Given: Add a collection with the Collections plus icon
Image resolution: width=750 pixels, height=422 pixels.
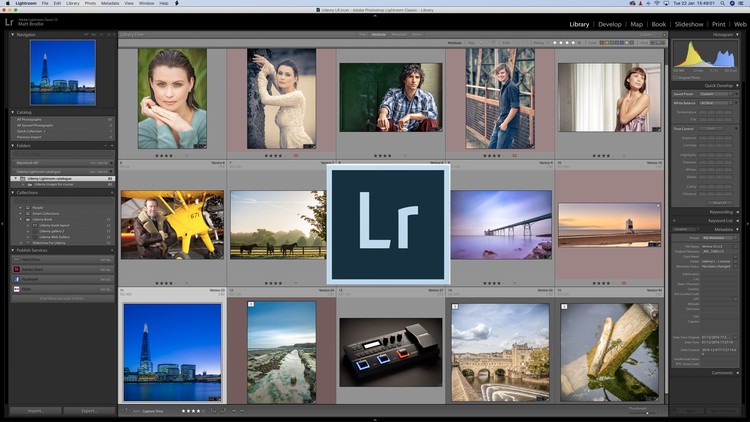Looking at the screenshot, I should coord(112,192).
